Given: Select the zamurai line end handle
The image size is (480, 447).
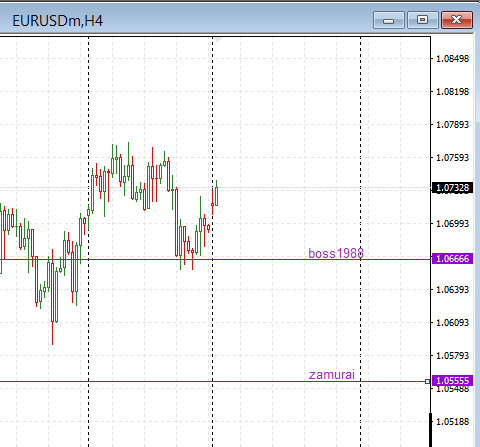Looking at the screenshot, I should click(427, 381).
